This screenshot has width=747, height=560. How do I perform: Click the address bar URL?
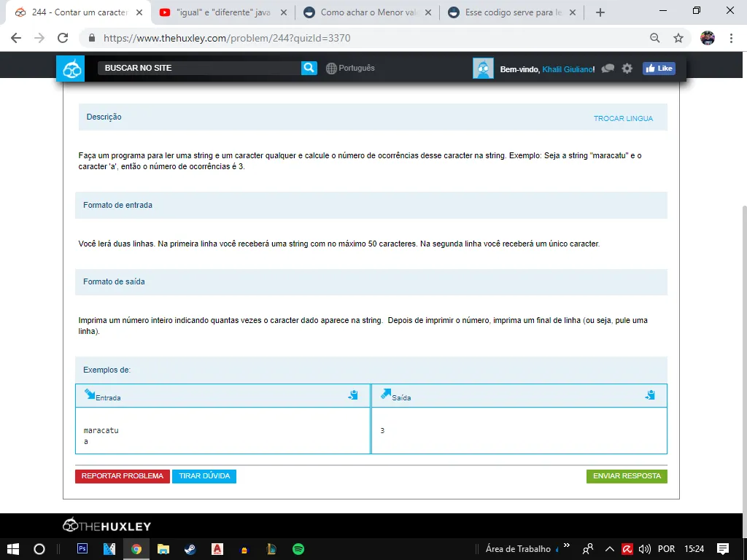(x=227, y=38)
